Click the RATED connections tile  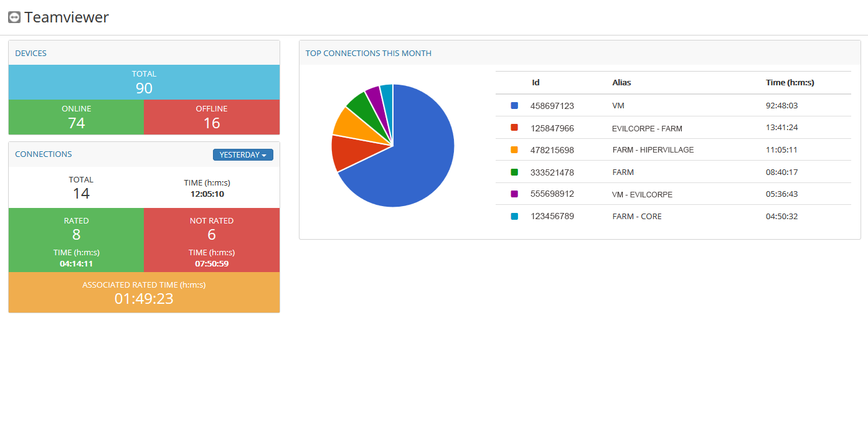[76, 240]
